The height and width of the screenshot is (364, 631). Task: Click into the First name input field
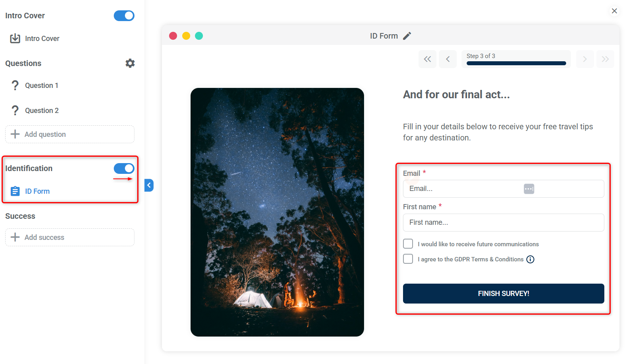pos(504,223)
